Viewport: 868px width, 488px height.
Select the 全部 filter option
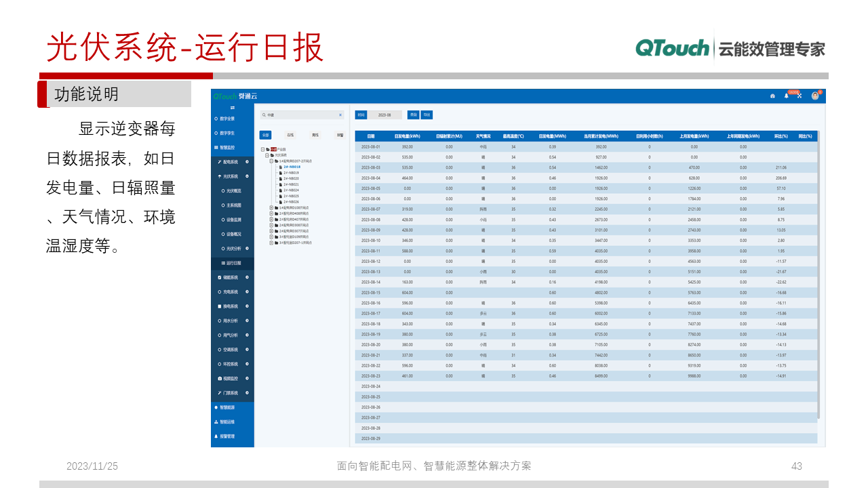tap(265, 134)
